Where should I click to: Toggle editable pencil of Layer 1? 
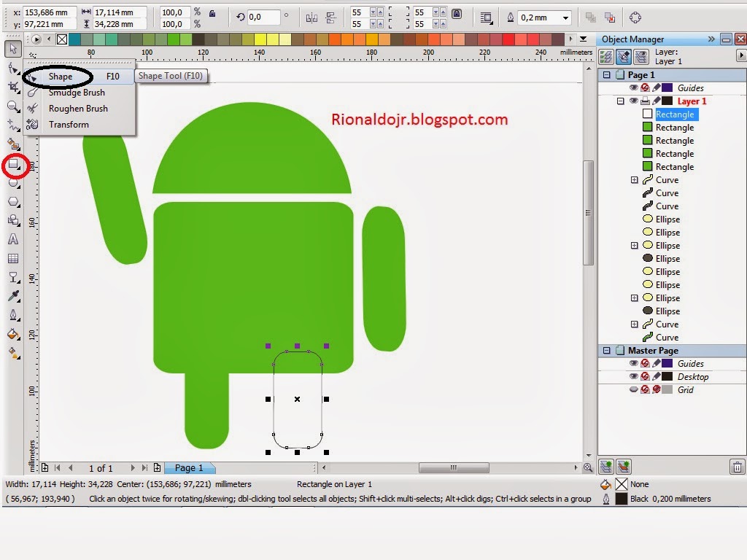657,101
